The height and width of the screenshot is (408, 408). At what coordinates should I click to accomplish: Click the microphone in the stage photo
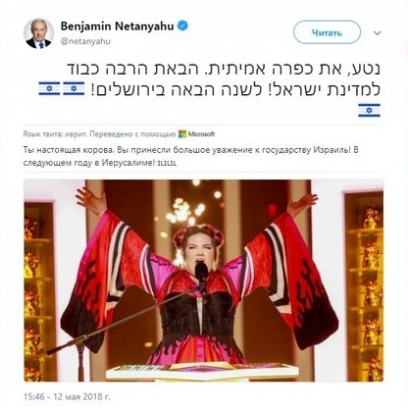(201, 273)
